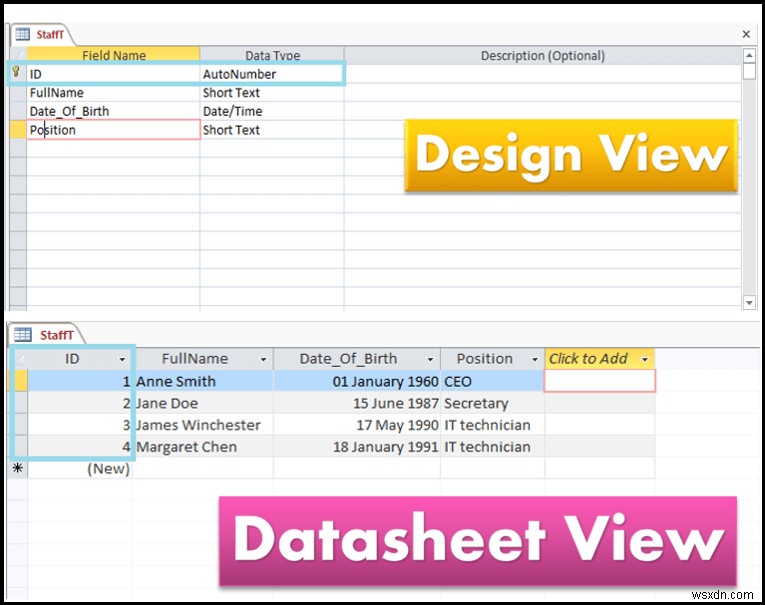This screenshot has width=765, height=605.
Task: Click the Secretary position cell
Action: click(x=493, y=403)
